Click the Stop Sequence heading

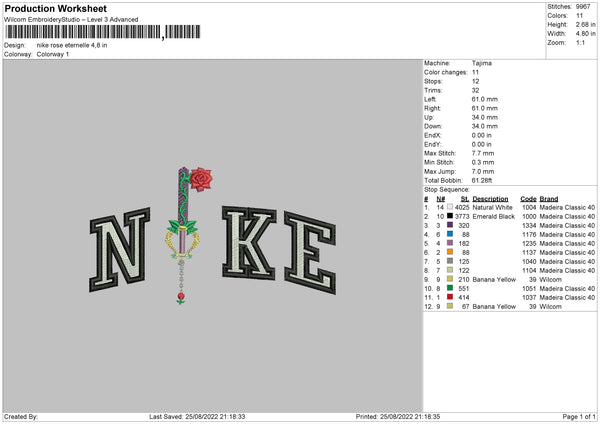click(x=447, y=189)
